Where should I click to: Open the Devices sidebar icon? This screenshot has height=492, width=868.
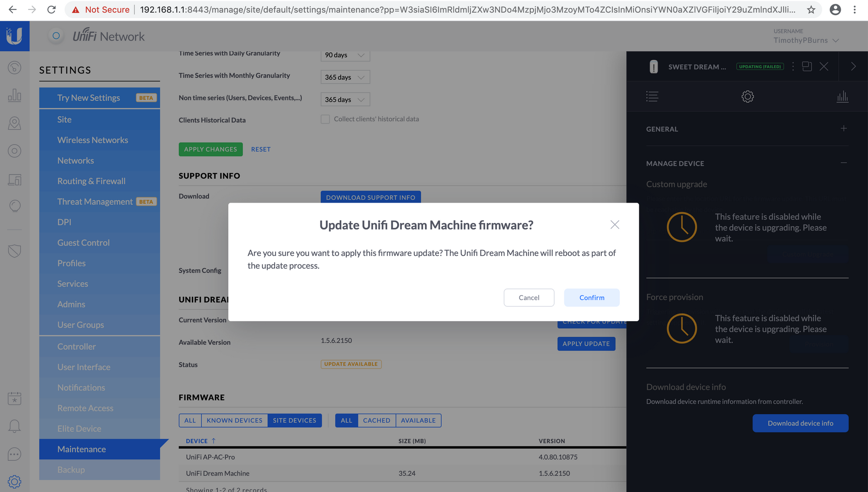pyautogui.click(x=14, y=151)
